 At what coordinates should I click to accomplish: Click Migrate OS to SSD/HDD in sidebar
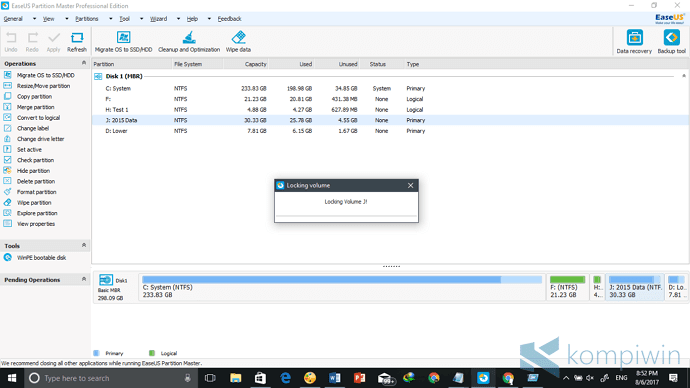click(46, 75)
